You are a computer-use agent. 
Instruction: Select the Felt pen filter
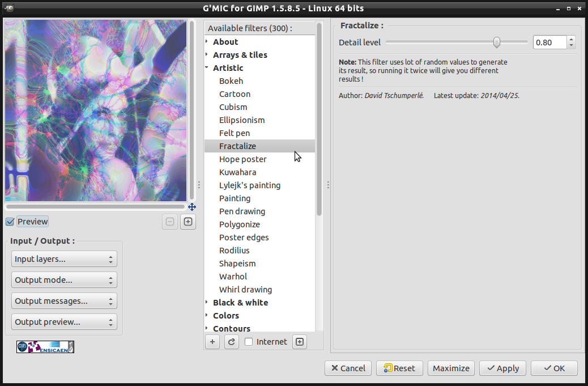coord(235,133)
